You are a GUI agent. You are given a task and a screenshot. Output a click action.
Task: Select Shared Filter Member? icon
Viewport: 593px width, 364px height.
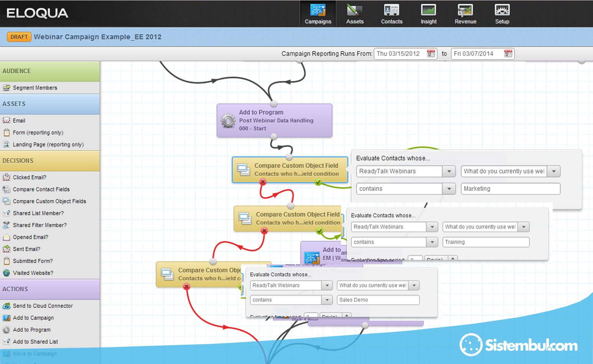[7, 225]
